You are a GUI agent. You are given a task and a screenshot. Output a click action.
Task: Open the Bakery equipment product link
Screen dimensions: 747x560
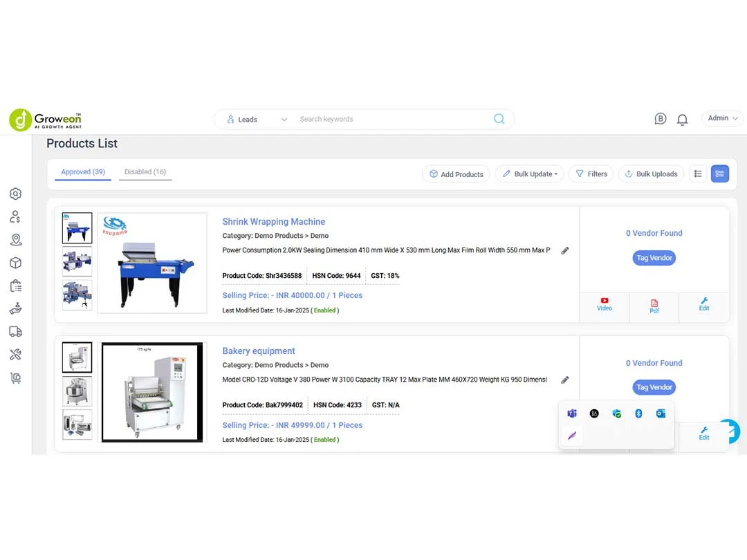point(259,351)
